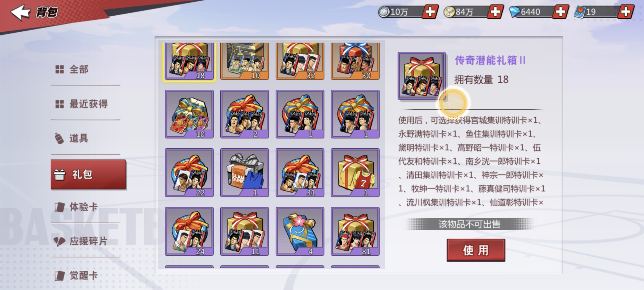Add gold trophy currency with plus button

[x=495, y=12]
